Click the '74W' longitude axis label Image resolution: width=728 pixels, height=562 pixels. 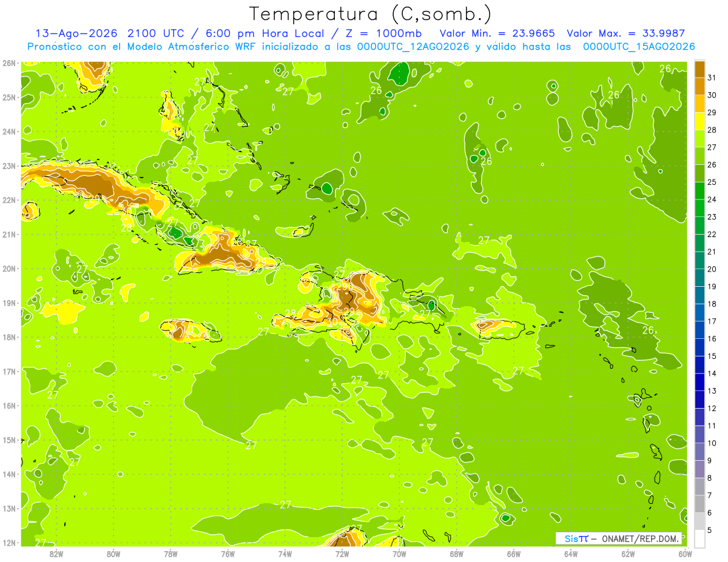point(285,554)
